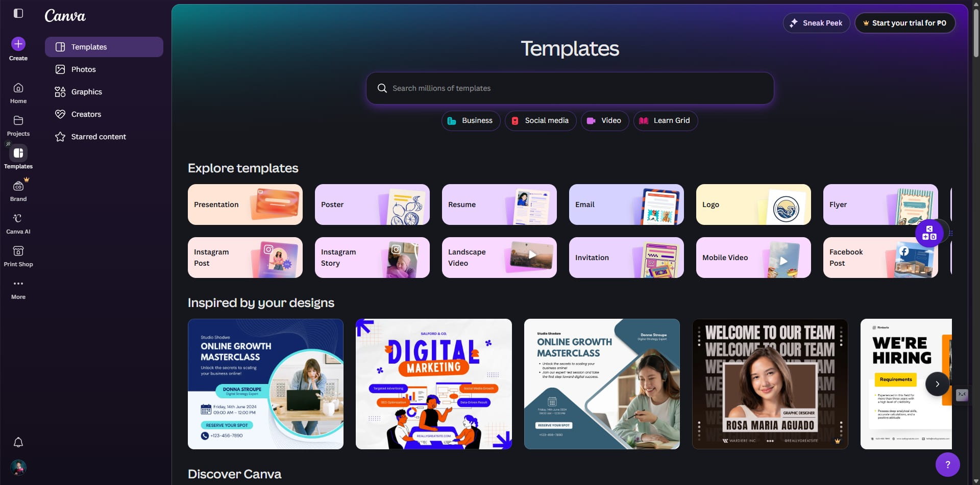The height and width of the screenshot is (485, 980).
Task: Open the user profile avatar
Action: [x=18, y=468]
